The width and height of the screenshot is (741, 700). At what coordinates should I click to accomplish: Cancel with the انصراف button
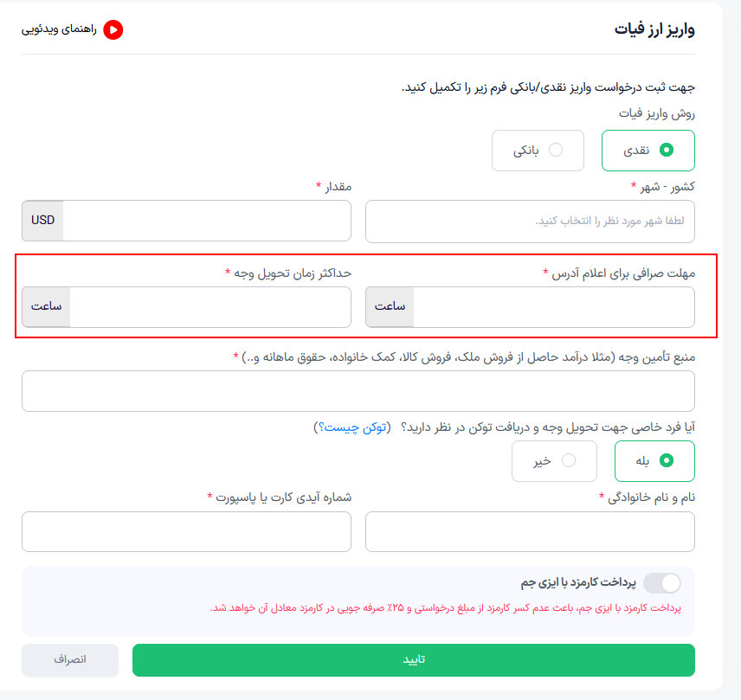[x=70, y=660]
